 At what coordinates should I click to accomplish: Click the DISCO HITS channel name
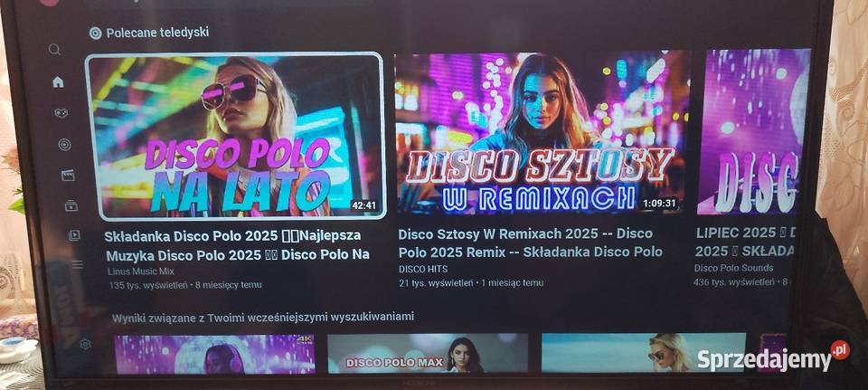tap(423, 270)
